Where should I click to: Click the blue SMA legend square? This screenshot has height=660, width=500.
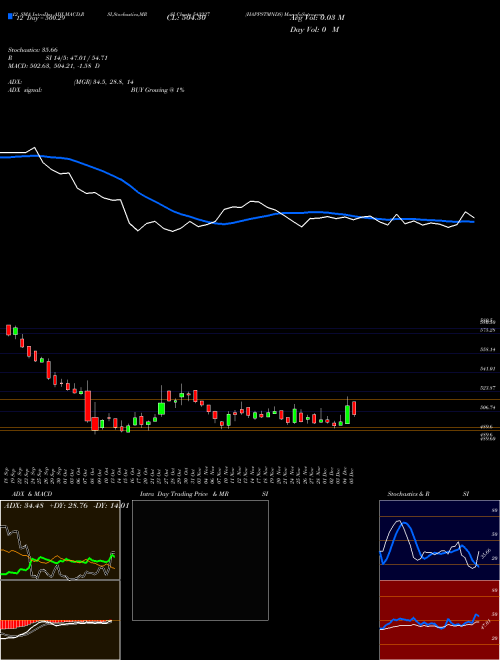coord(10,16)
